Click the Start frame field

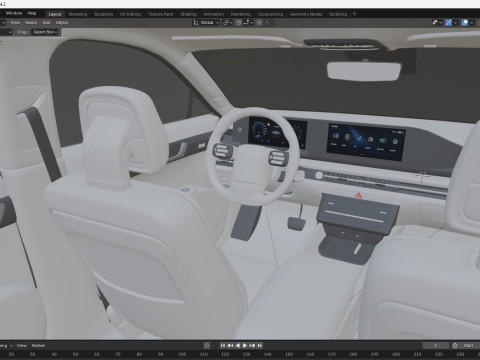tap(470, 346)
